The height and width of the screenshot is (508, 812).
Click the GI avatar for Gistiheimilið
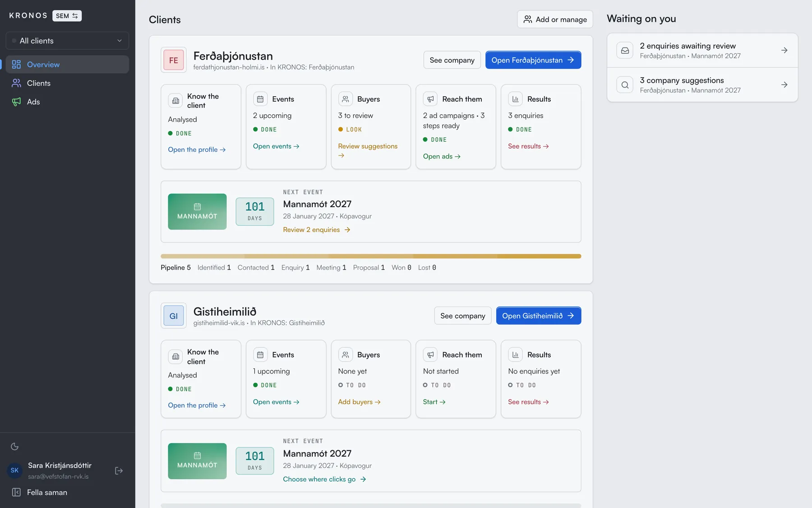[x=174, y=316]
